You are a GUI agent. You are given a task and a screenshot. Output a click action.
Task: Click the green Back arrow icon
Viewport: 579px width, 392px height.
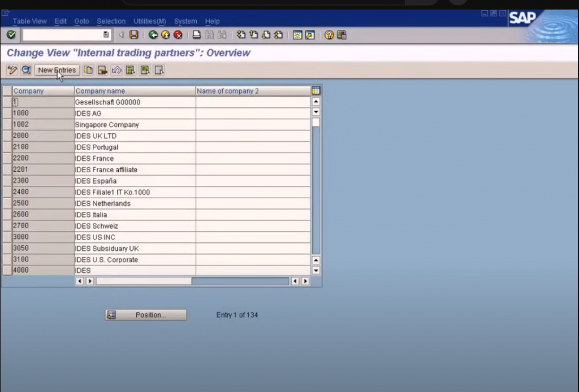pos(153,34)
